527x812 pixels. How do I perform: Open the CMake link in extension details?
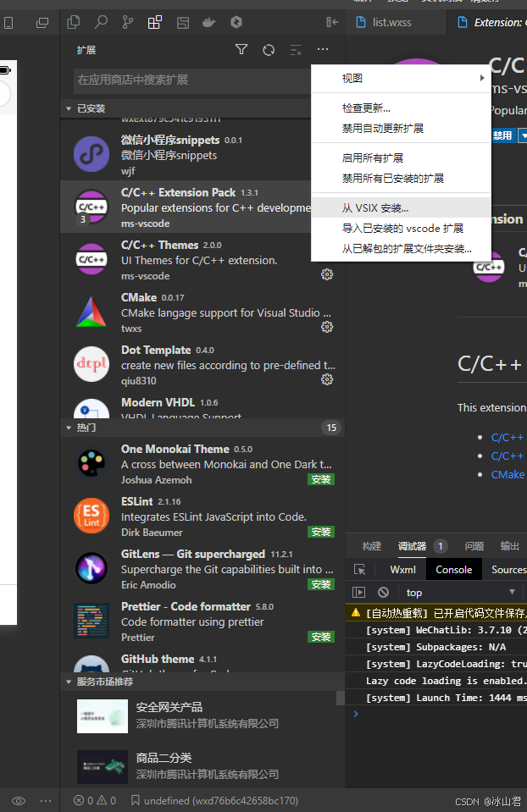[x=508, y=474]
